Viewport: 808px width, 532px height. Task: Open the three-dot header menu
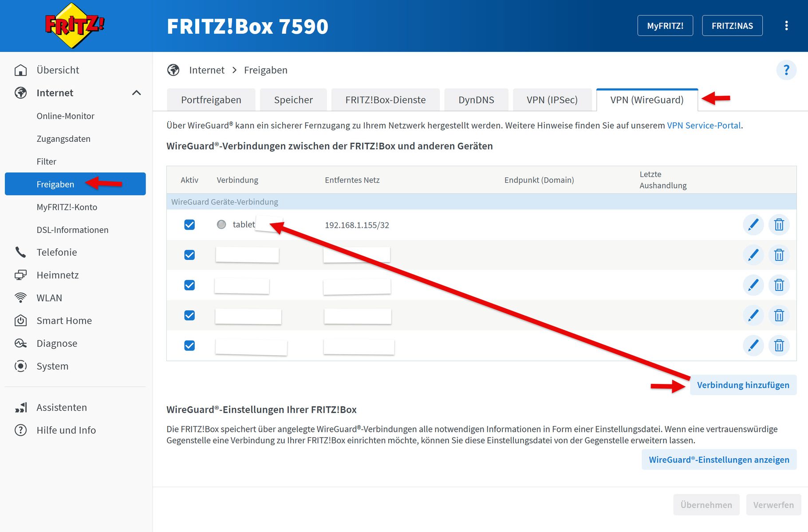click(786, 26)
